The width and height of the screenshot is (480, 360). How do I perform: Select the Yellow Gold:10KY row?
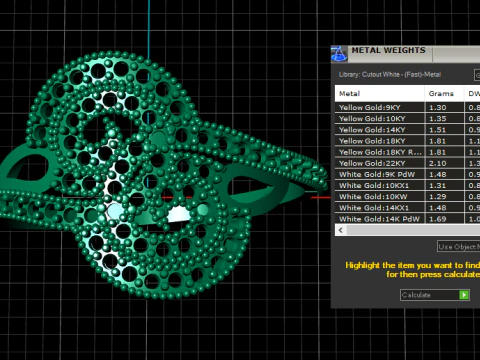point(407,118)
